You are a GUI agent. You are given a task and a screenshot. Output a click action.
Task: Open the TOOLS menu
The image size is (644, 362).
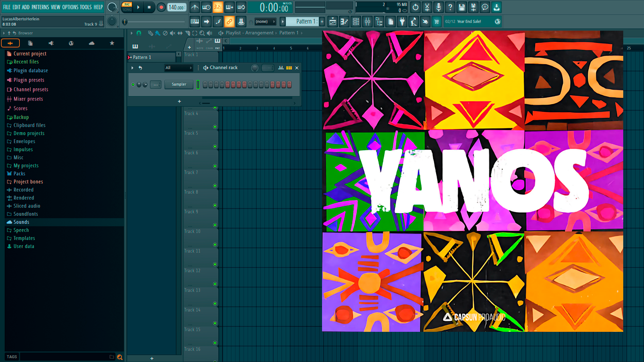pos(86,7)
